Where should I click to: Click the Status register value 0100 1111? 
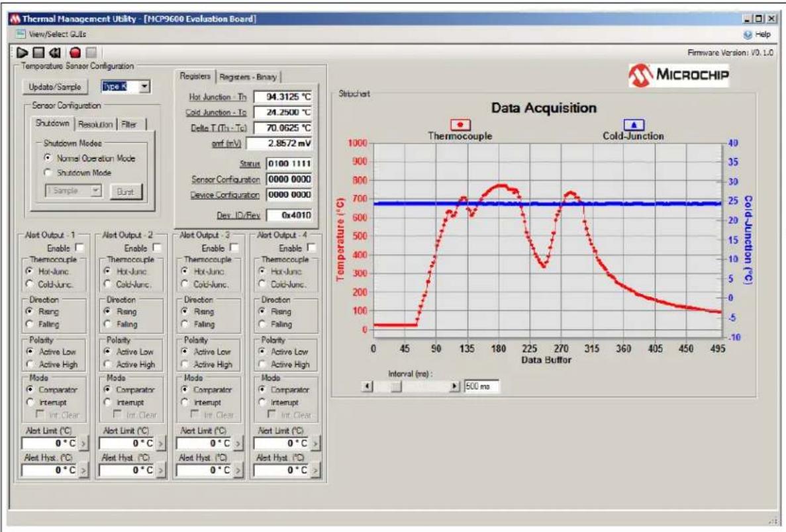pos(289,164)
